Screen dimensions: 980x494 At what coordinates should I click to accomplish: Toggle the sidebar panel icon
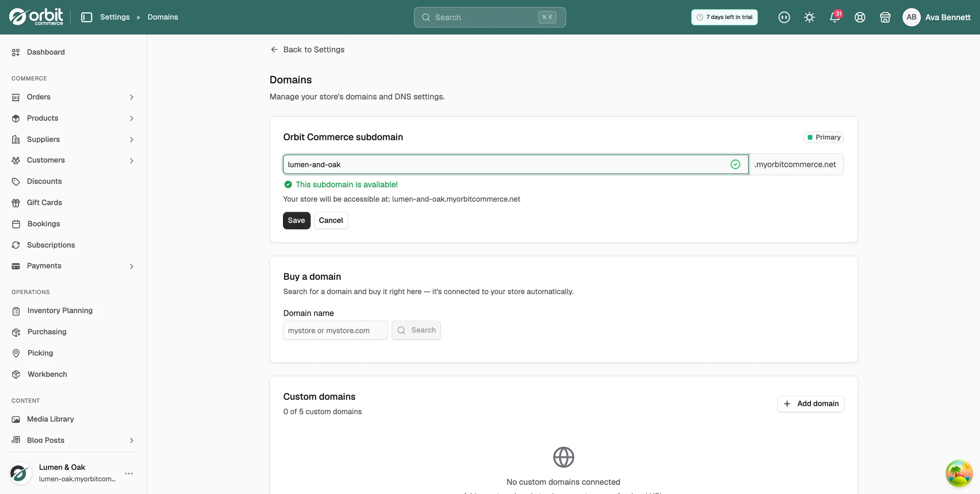(87, 17)
